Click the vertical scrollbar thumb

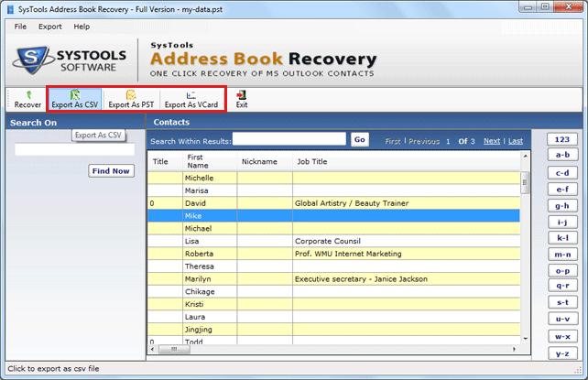(526, 182)
